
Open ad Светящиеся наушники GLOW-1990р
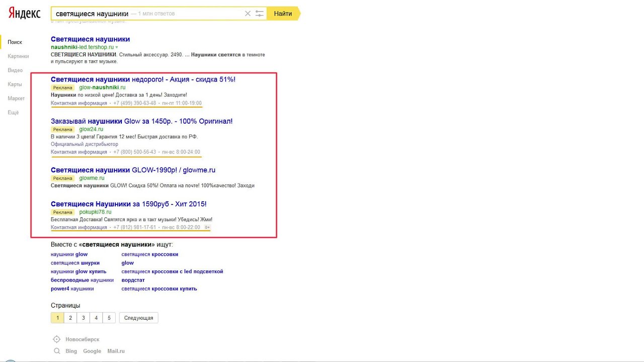pyautogui.click(x=133, y=170)
